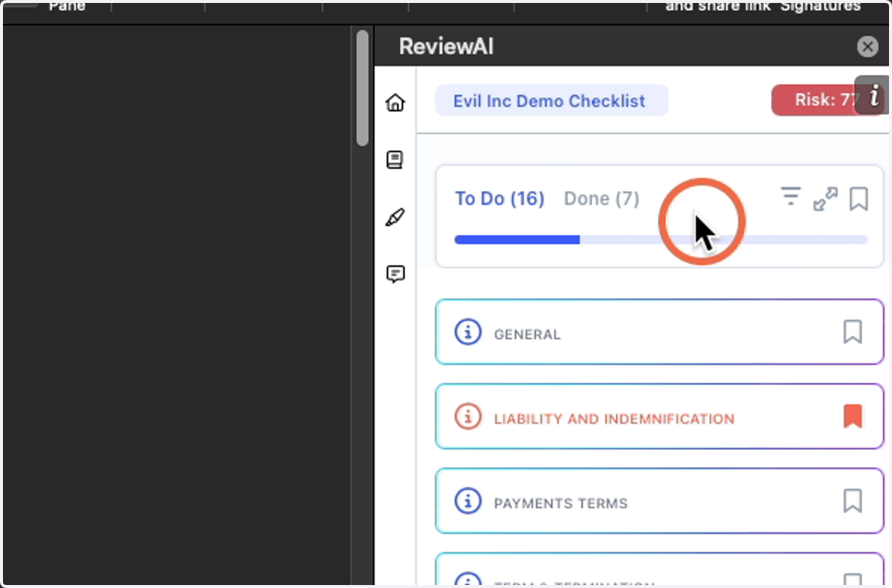This screenshot has height=588, width=892.
Task: Click info icon beside GENERAL
Action: click(468, 333)
